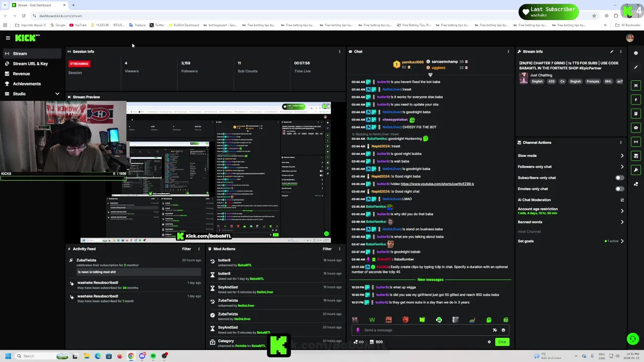
Task: Click the Just Chatting category label
Action: click(541, 75)
